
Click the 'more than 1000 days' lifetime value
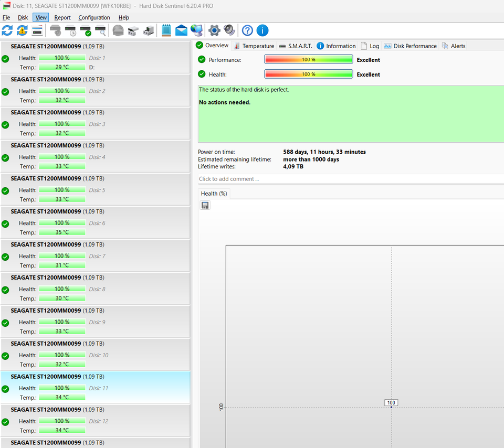311,159
